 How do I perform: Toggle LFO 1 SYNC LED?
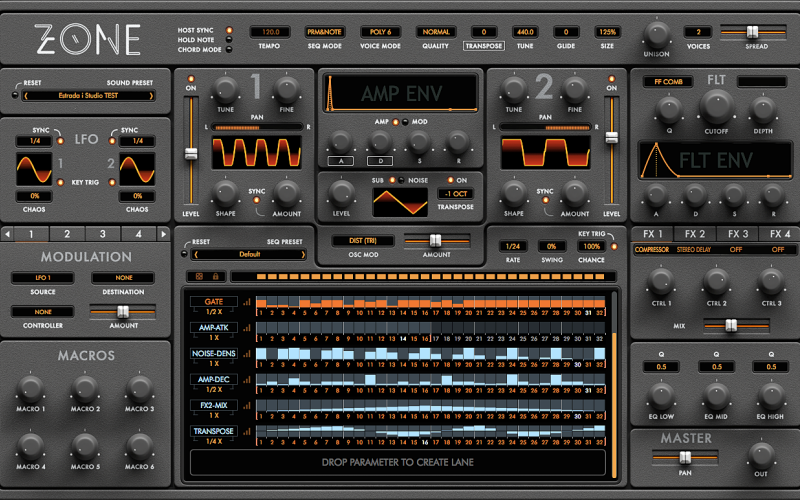pyautogui.click(x=60, y=141)
